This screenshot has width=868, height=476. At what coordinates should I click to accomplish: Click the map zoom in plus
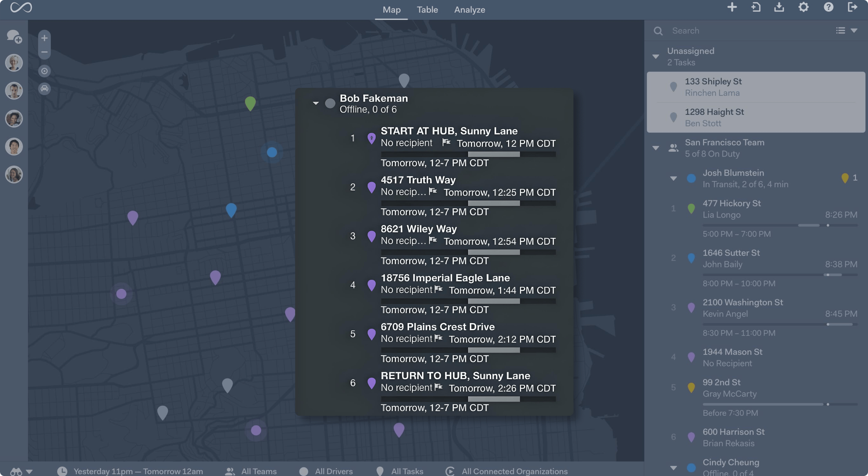coord(44,38)
